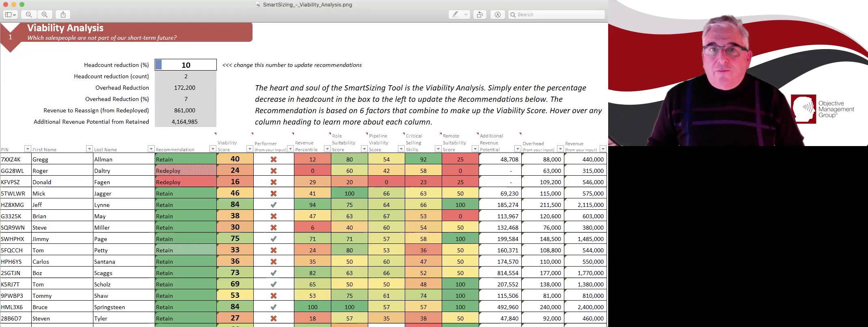Open the sidebar view menu in Preview
The image size is (868, 327).
(x=10, y=15)
